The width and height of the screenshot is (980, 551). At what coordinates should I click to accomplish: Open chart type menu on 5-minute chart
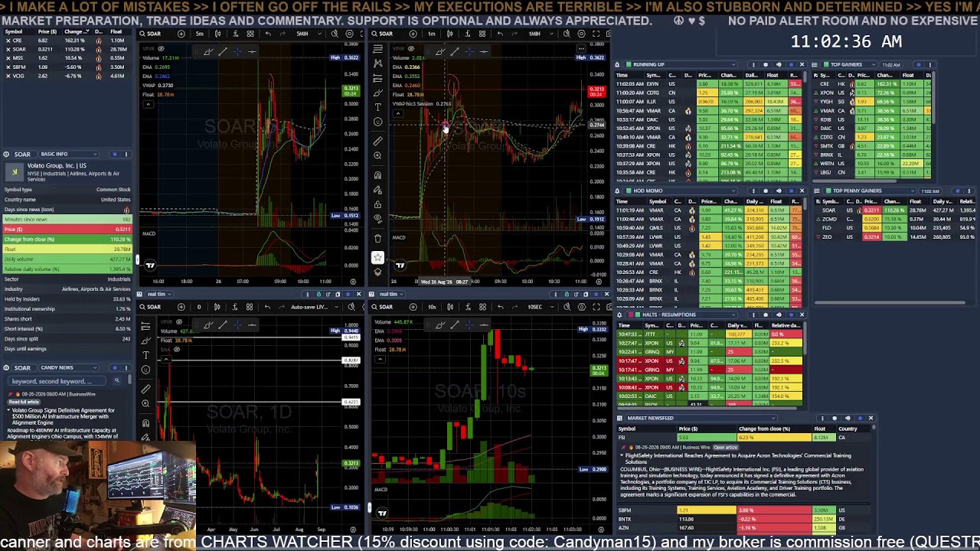(217, 34)
